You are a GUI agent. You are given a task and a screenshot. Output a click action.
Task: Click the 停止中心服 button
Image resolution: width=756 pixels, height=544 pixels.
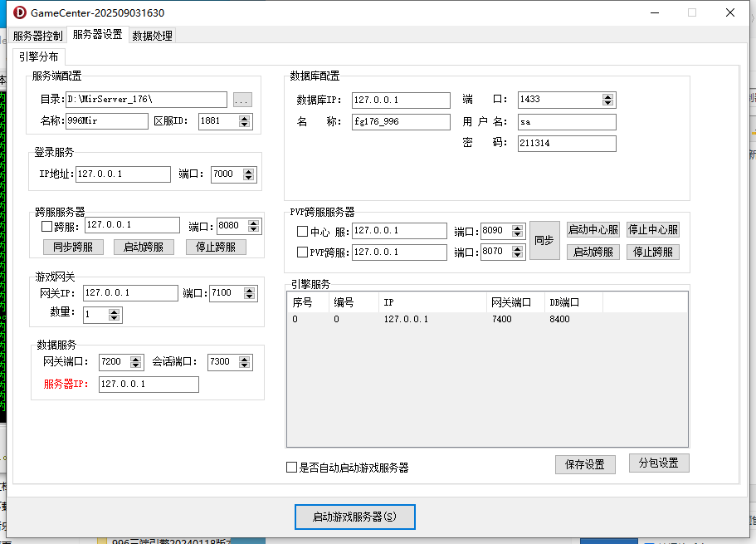[653, 230]
